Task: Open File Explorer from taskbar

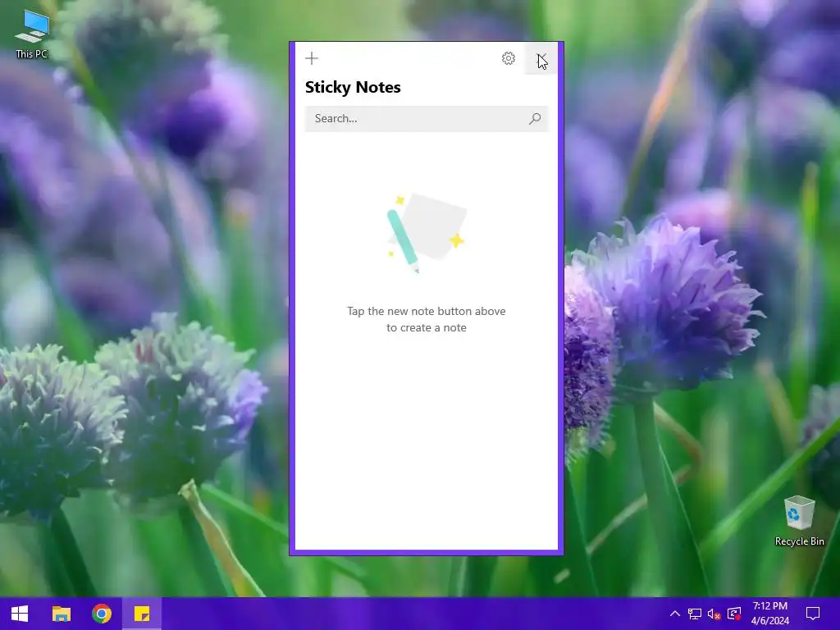Action: pyautogui.click(x=61, y=614)
